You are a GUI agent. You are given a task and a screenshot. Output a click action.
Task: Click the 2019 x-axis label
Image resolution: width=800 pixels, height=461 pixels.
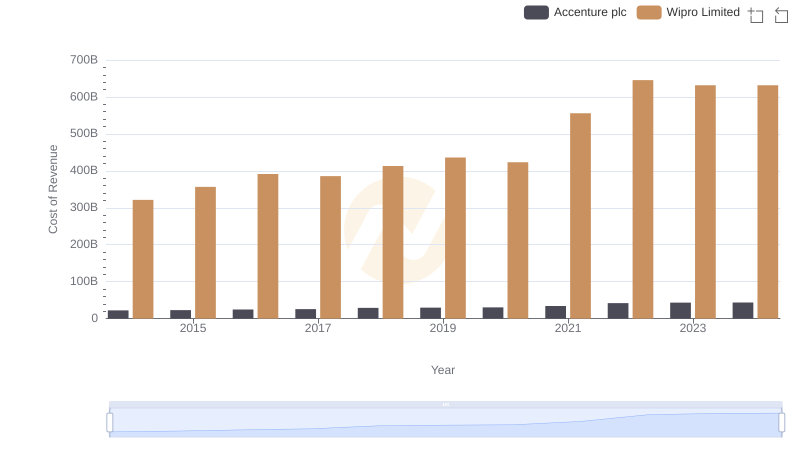443,328
